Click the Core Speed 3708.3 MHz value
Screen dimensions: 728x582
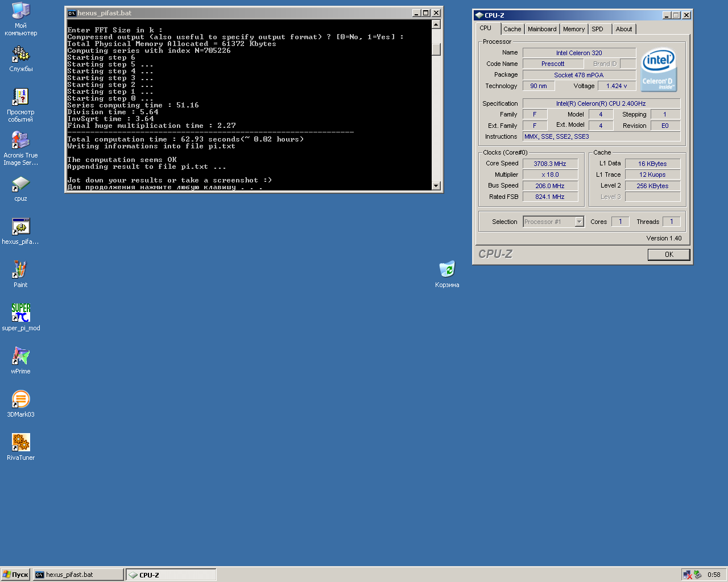pos(550,164)
